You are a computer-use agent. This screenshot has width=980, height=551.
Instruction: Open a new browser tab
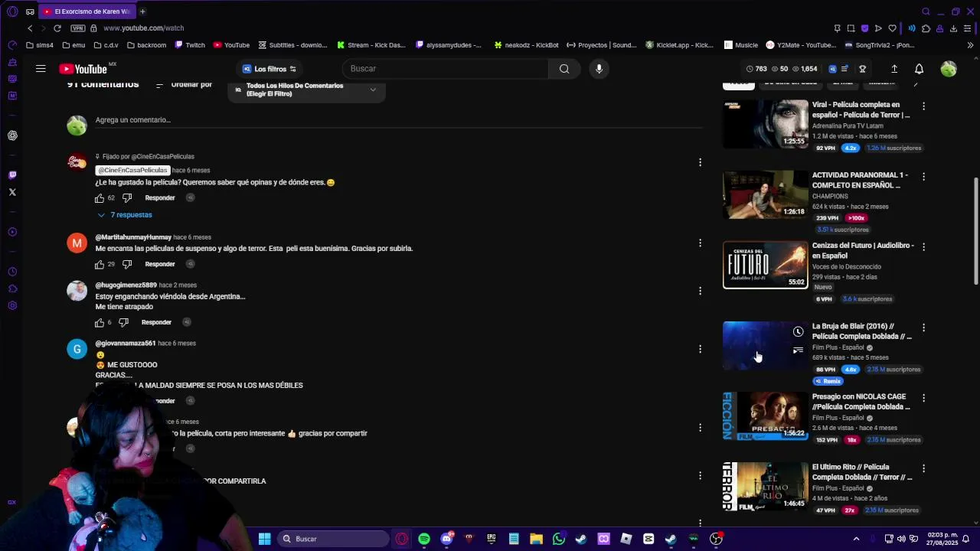pos(142,11)
